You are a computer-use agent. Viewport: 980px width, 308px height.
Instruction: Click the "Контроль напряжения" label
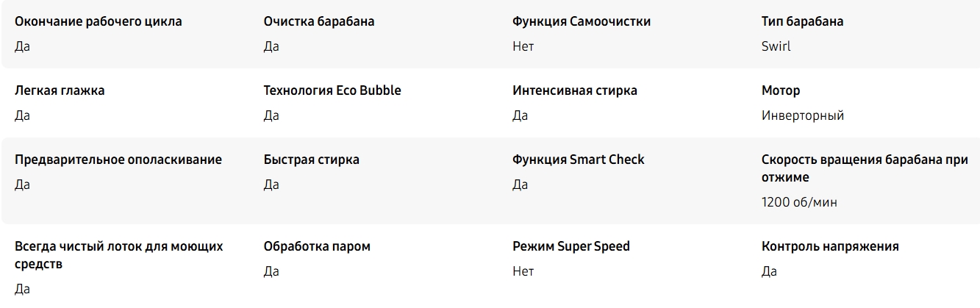830,246
